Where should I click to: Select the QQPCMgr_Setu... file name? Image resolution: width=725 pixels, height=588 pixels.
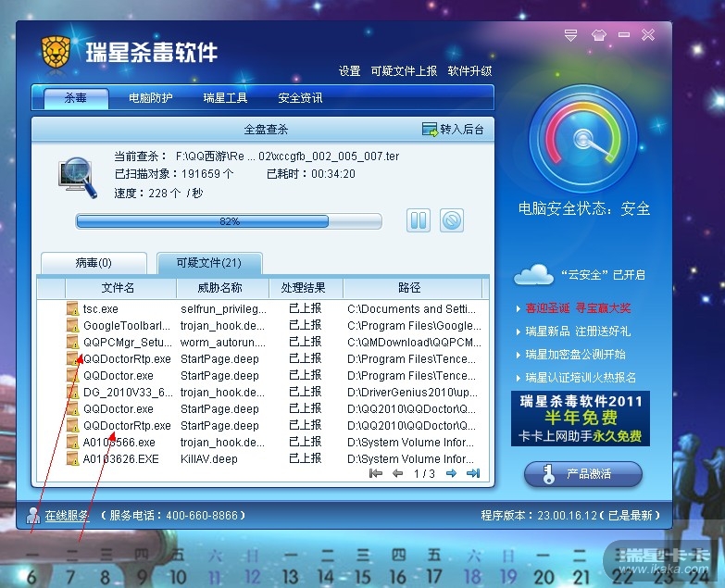coord(128,342)
